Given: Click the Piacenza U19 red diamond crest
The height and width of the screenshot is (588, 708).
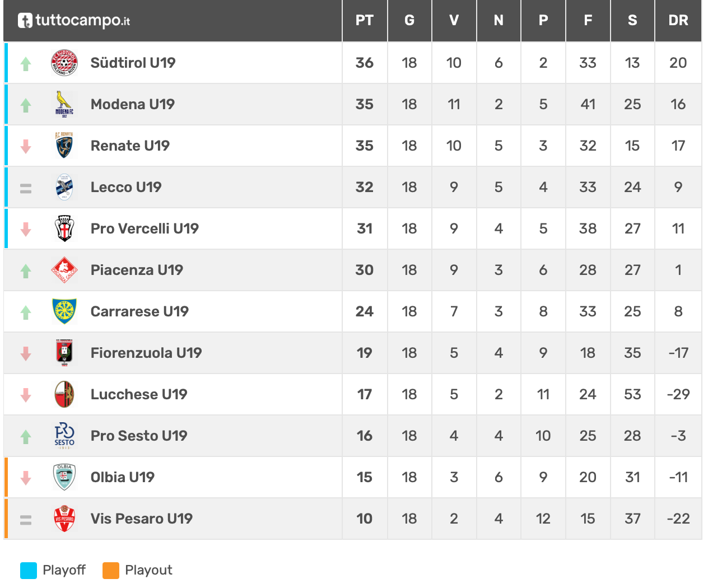Looking at the screenshot, I should 64,270.
